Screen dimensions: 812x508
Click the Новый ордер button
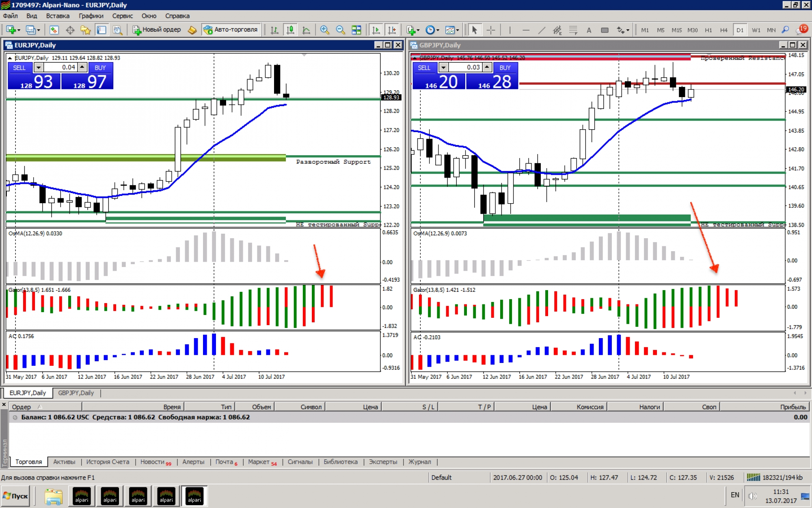point(157,30)
